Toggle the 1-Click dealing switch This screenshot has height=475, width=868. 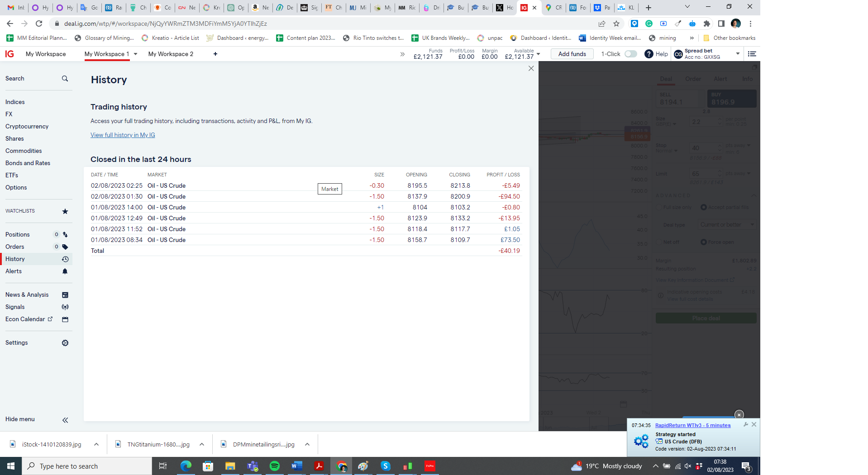click(631, 54)
